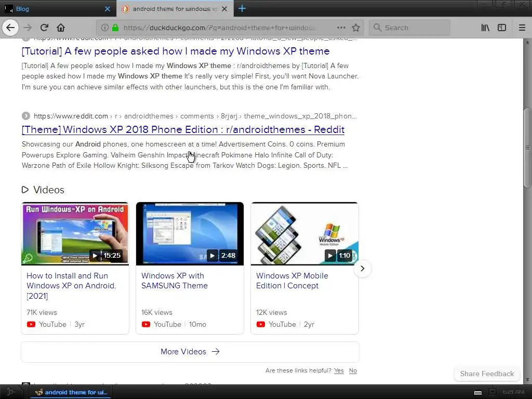Screen dimensions: 532x399
Task: Open the Library bookshelf icon
Action: 485,28
